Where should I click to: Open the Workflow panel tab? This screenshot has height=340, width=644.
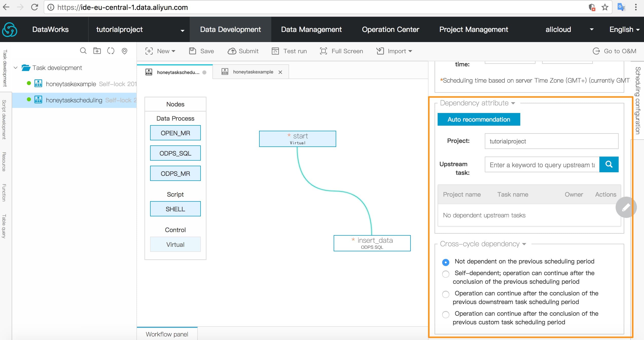click(x=167, y=334)
